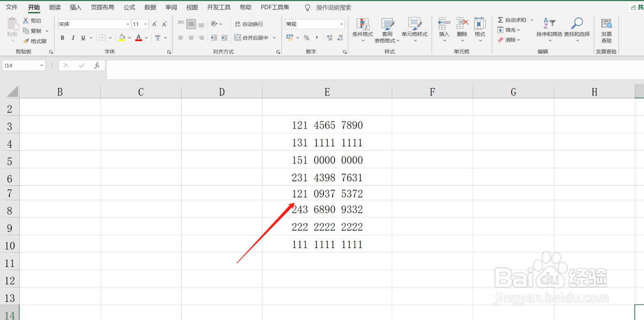The image size is (644, 320).
Task: Expand the 合并后居中 dropdown arrow
Action: point(275,38)
